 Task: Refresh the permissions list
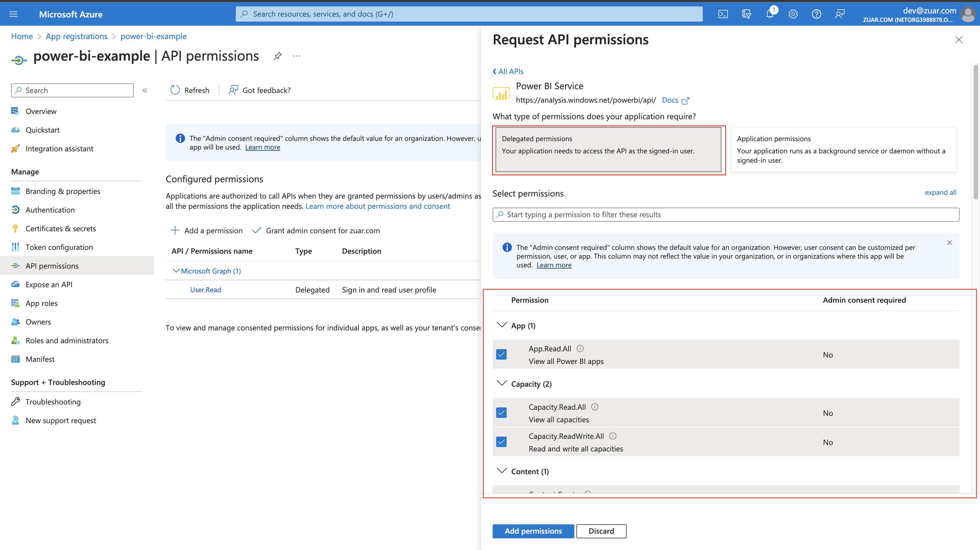click(x=189, y=90)
